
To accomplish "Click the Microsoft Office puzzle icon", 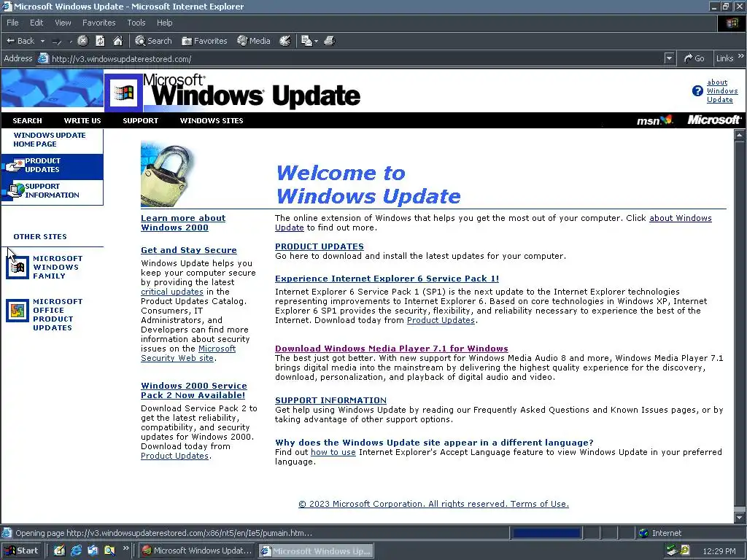I will click(18, 311).
